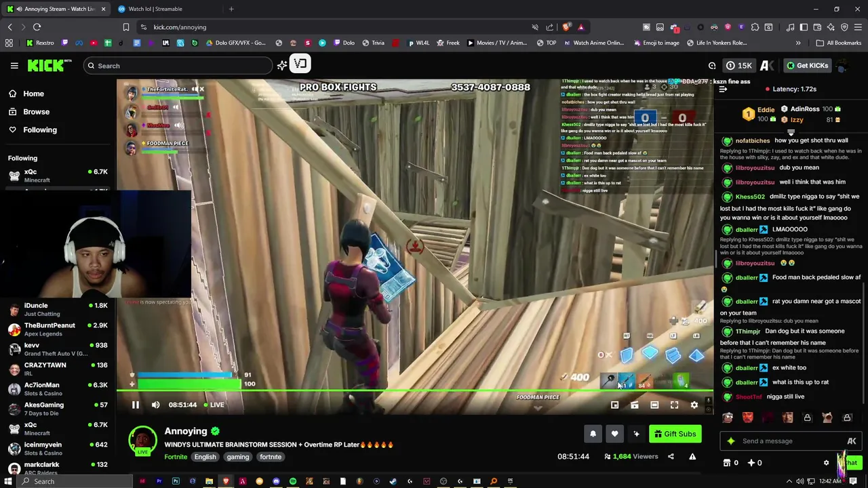The height and width of the screenshot is (488, 868).
Task: Open the Fortnite category link
Action: coord(176,457)
